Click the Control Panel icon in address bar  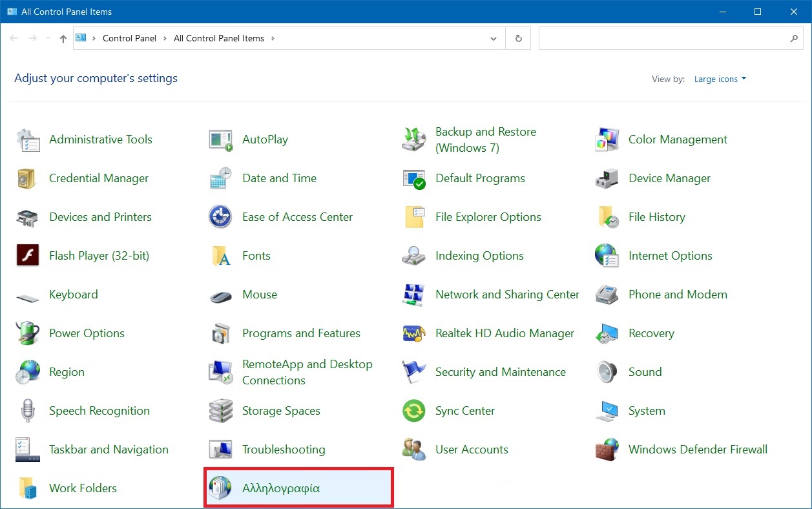tap(81, 38)
